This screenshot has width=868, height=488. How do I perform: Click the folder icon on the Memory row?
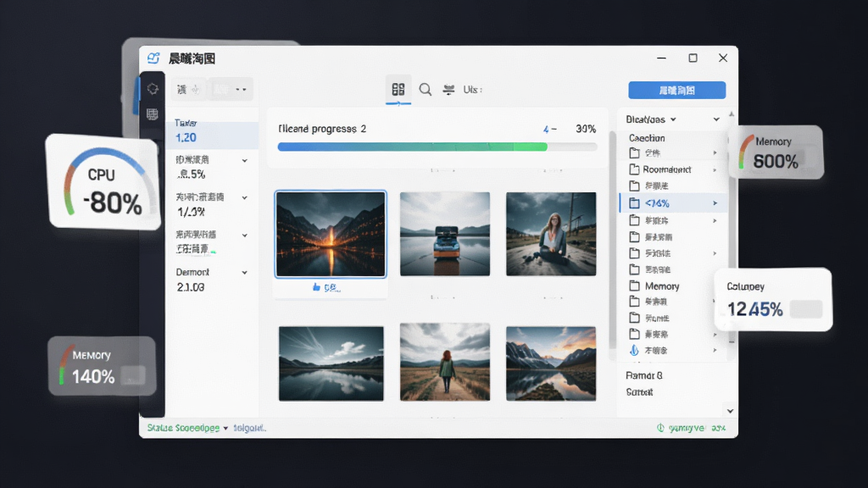634,286
